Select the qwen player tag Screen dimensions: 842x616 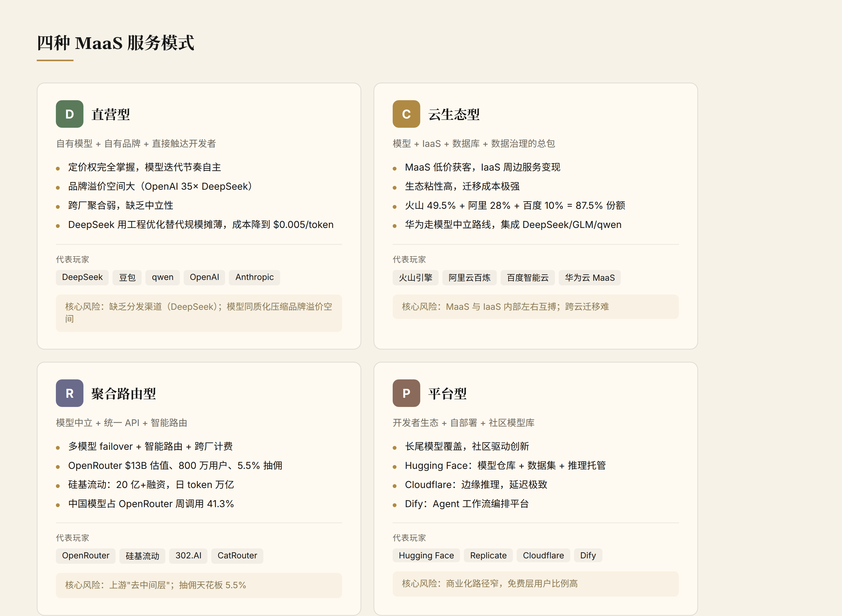[x=162, y=277]
